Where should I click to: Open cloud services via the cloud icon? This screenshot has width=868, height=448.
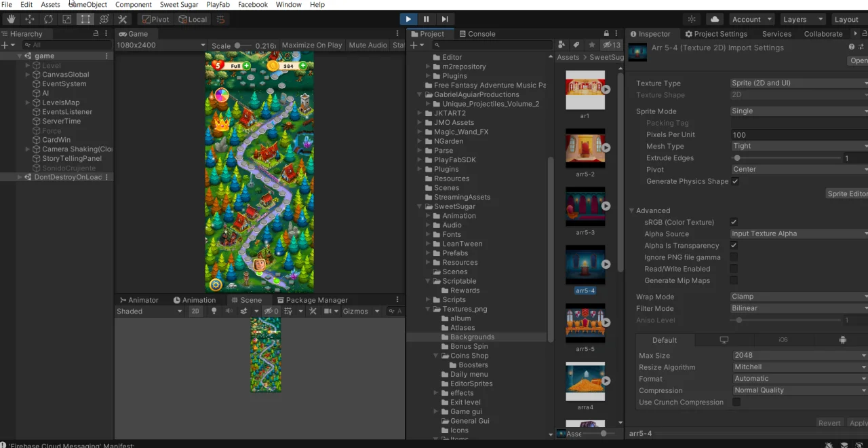(x=715, y=20)
